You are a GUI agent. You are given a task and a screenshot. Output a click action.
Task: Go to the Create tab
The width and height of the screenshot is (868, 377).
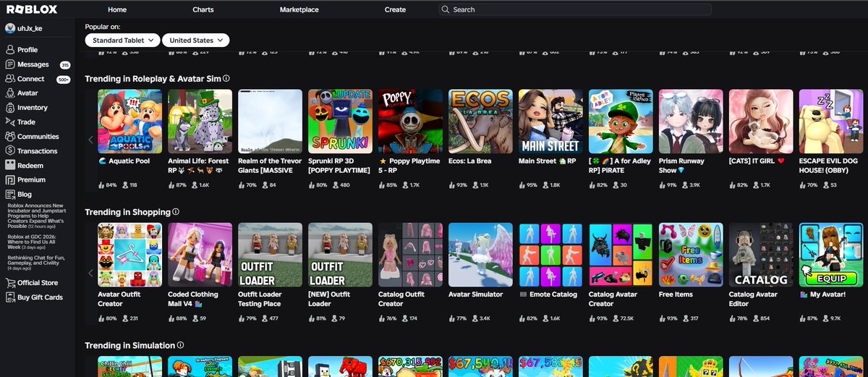[x=395, y=9]
